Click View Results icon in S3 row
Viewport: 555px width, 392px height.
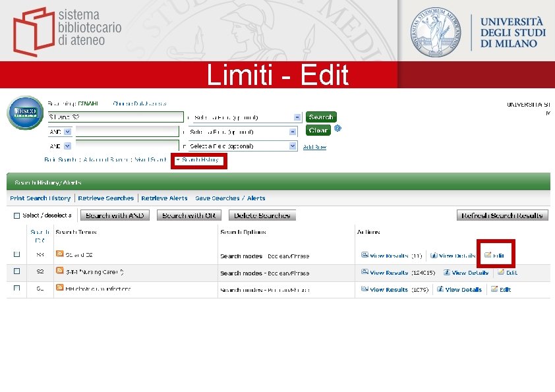(365, 255)
